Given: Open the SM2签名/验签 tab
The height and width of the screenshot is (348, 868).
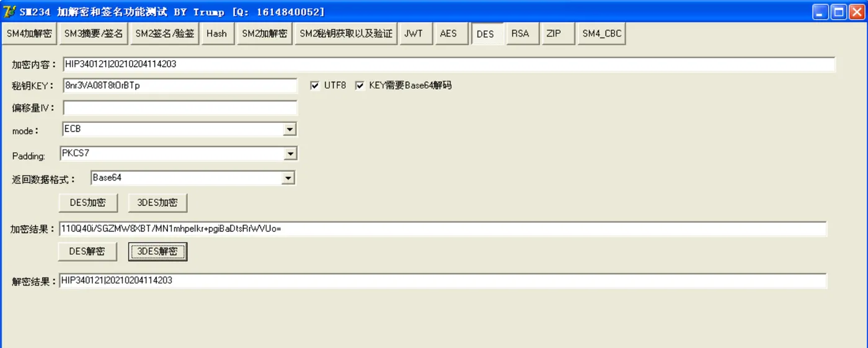Looking at the screenshot, I should point(164,34).
